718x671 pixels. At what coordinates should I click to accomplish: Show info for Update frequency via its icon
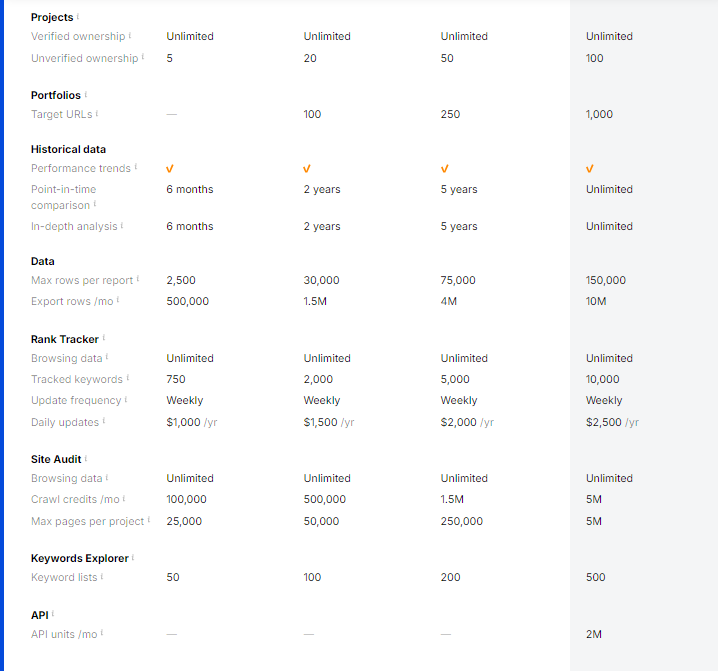coord(125,400)
